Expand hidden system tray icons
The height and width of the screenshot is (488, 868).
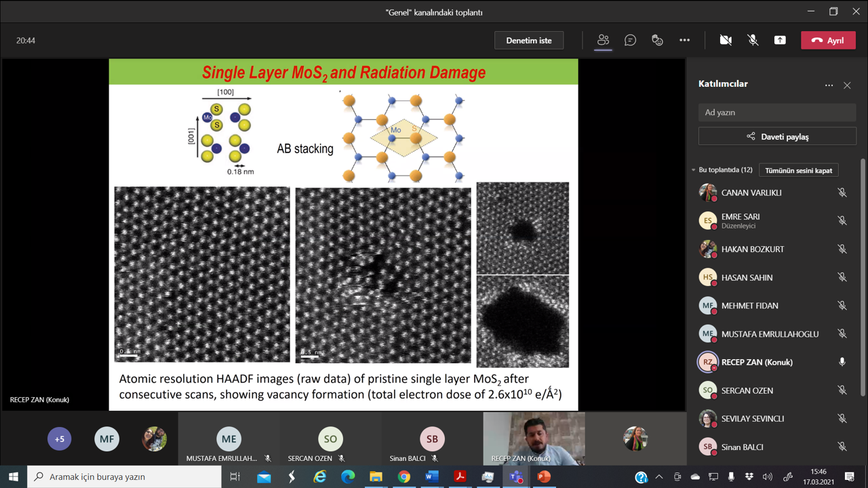click(658, 478)
